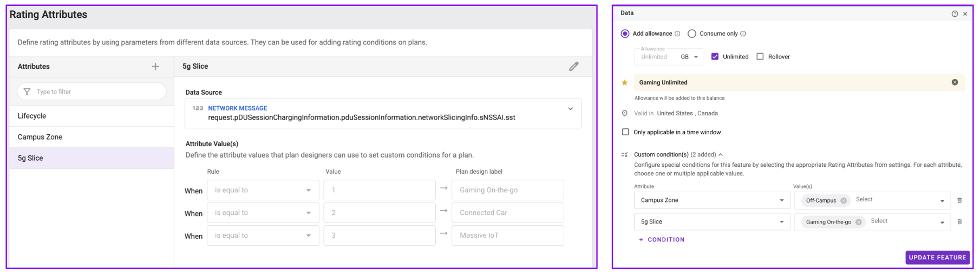
Task: Select Lifecycle in the attributes list
Action: click(x=32, y=116)
